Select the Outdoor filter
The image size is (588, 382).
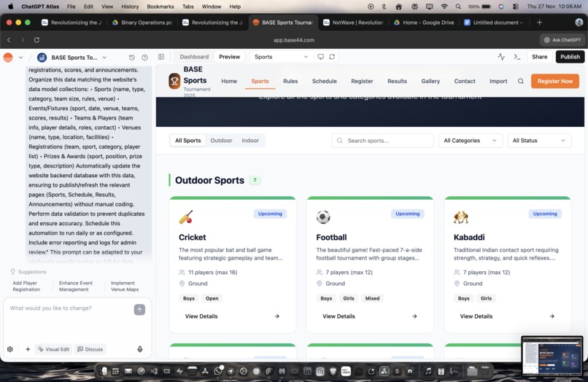tap(221, 140)
